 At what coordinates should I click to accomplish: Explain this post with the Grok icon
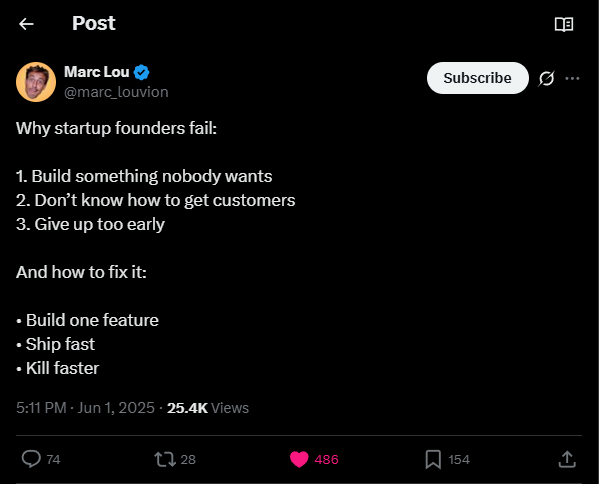coord(546,79)
